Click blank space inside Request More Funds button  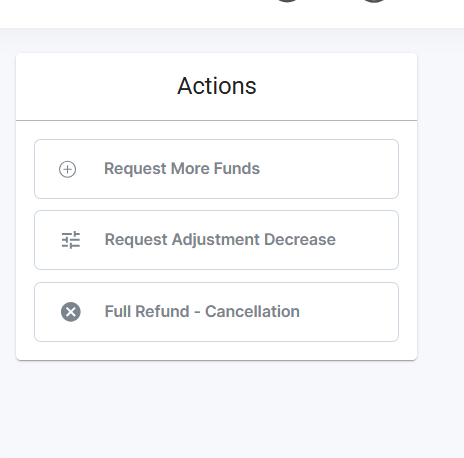click(x=330, y=169)
